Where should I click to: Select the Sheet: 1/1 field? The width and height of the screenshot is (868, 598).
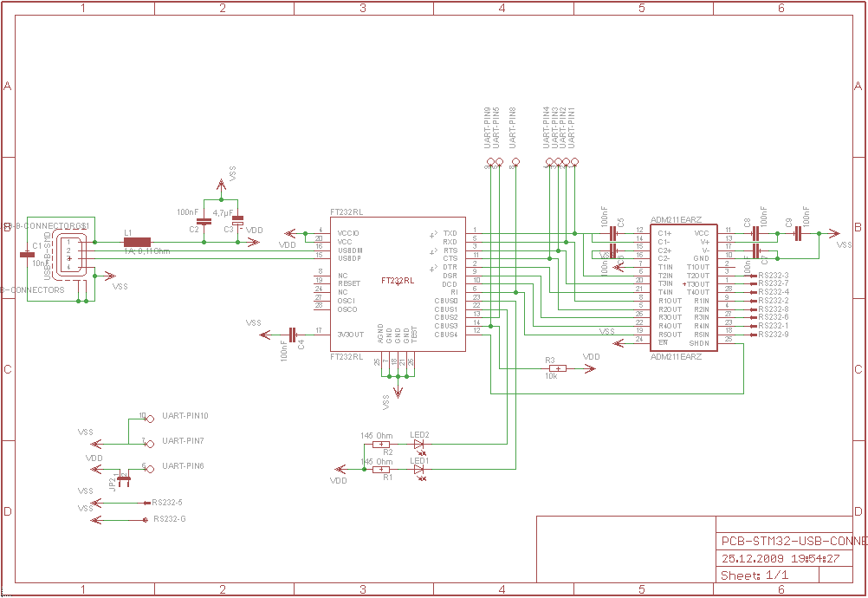[755, 575]
